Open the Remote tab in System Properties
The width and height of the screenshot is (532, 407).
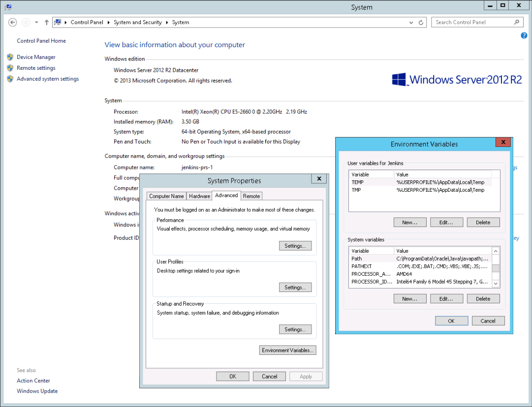pyautogui.click(x=251, y=196)
